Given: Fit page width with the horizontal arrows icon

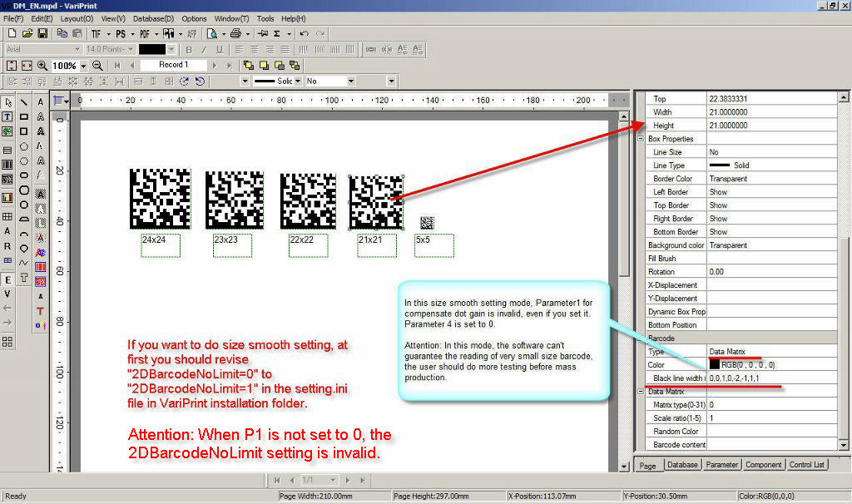Looking at the screenshot, I should pyautogui.click(x=27, y=66).
